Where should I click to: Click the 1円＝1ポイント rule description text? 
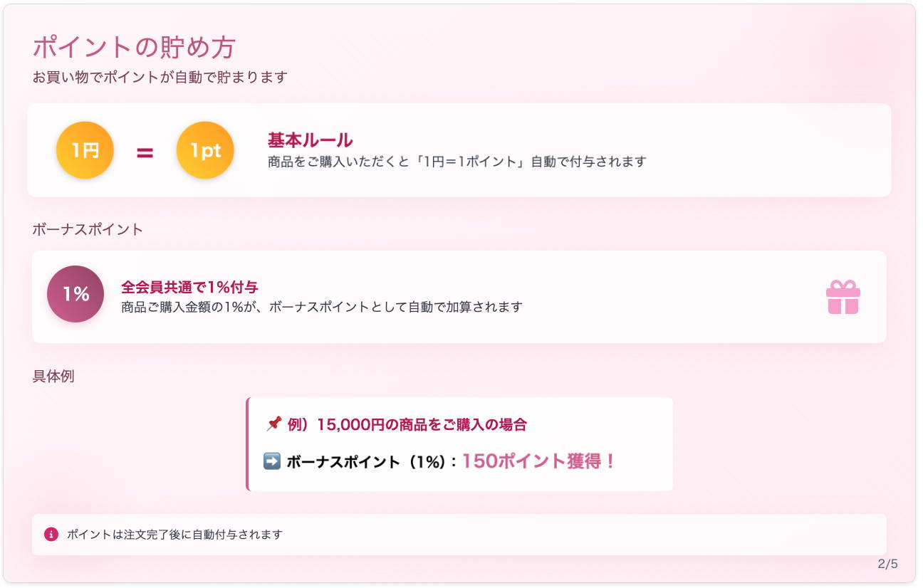[x=457, y=162]
